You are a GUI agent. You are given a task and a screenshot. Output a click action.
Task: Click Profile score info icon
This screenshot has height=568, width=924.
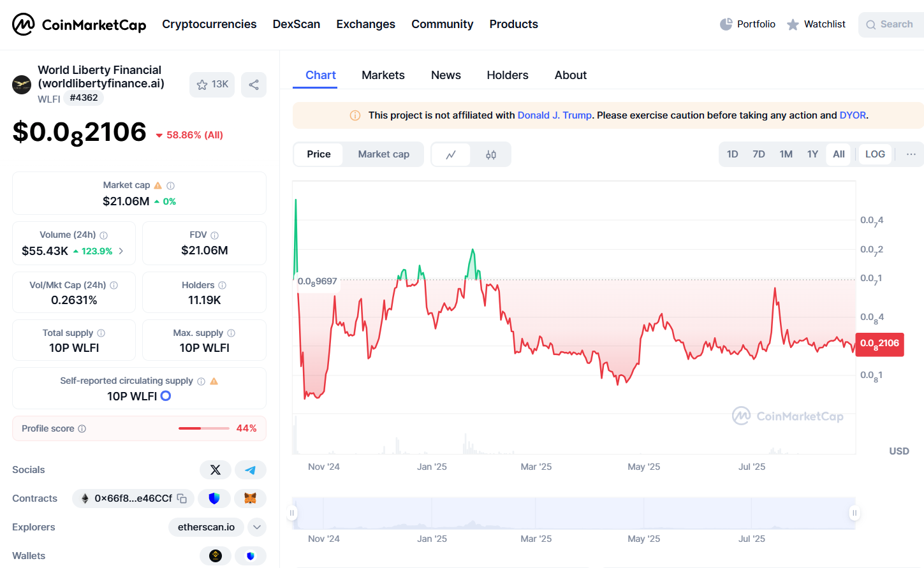pyautogui.click(x=82, y=428)
